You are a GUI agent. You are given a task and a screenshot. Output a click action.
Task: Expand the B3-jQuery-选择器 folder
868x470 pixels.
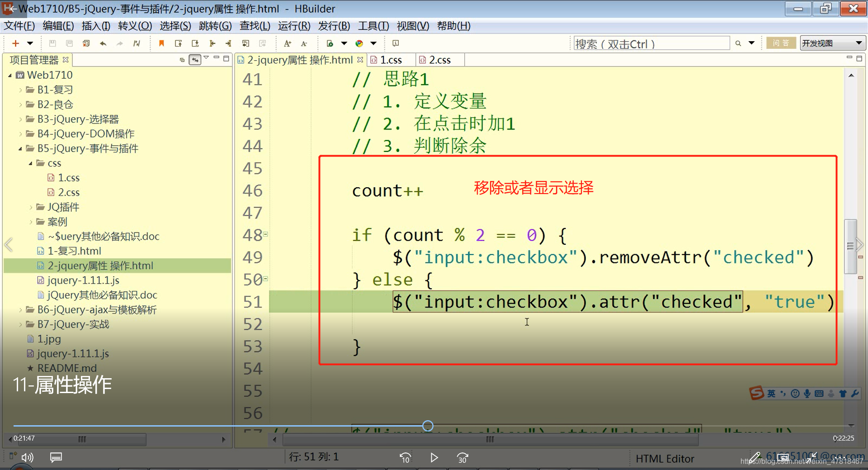click(20, 119)
